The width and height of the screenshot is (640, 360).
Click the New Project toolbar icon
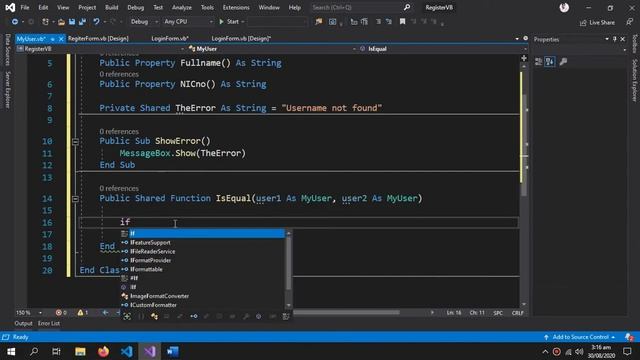(x=45, y=22)
